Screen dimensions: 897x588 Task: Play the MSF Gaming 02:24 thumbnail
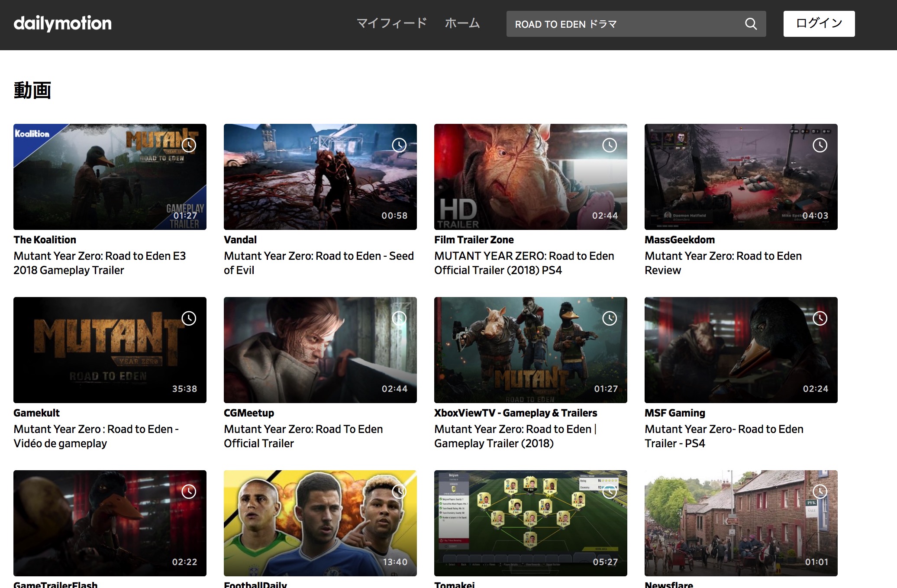(741, 350)
